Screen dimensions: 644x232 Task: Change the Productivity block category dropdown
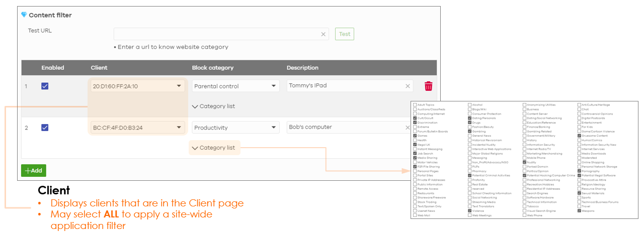[x=235, y=128]
